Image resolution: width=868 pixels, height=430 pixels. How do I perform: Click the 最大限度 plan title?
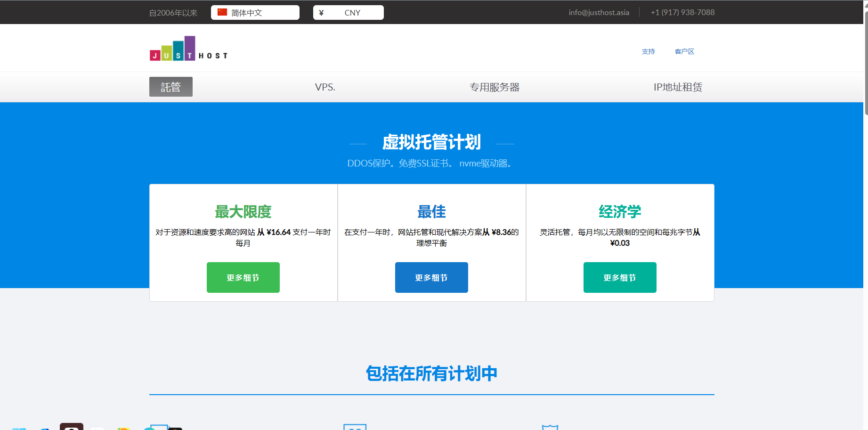pyautogui.click(x=243, y=212)
